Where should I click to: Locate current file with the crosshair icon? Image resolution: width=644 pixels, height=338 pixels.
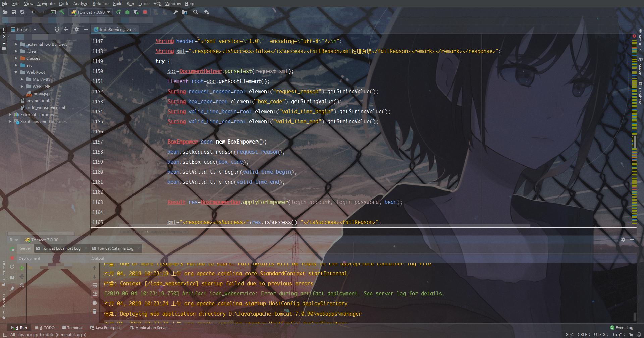click(x=57, y=29)
